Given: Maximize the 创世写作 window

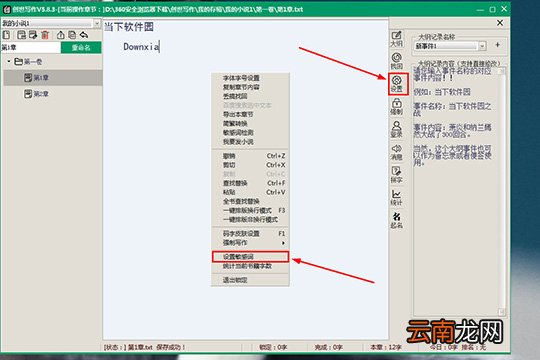Looking at the screenshot, I should point(492,9).
